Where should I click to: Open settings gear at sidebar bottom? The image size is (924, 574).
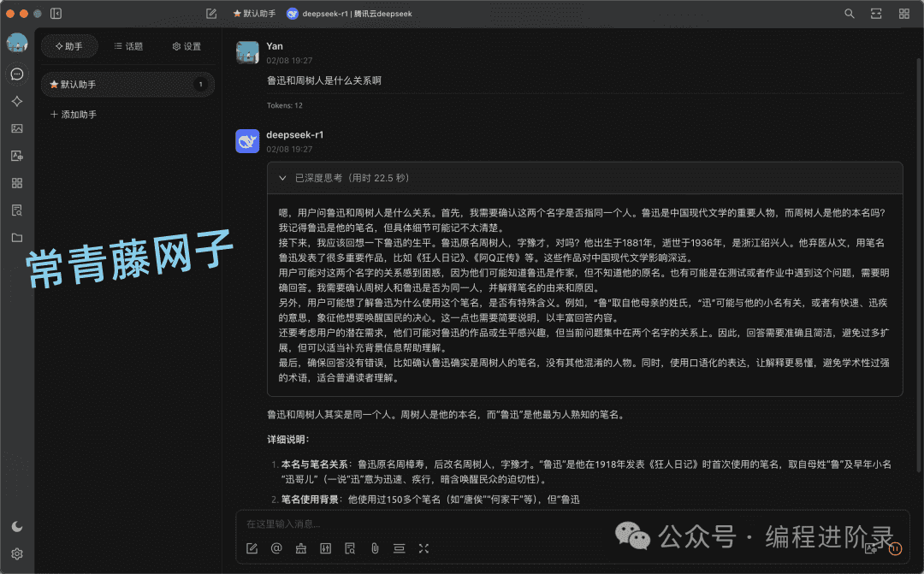(17, 554)
